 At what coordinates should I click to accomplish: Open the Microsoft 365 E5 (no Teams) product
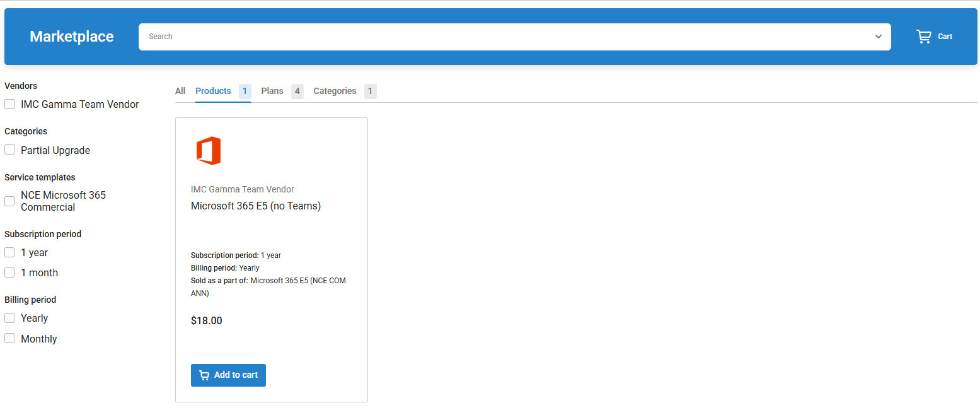click(x=256, y=206)
